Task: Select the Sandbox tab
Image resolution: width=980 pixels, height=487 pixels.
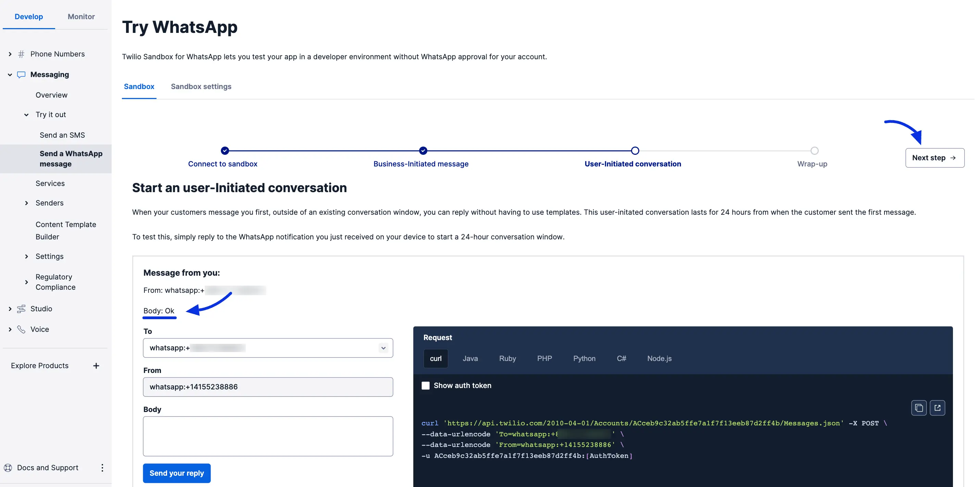Action: [139, 87]
